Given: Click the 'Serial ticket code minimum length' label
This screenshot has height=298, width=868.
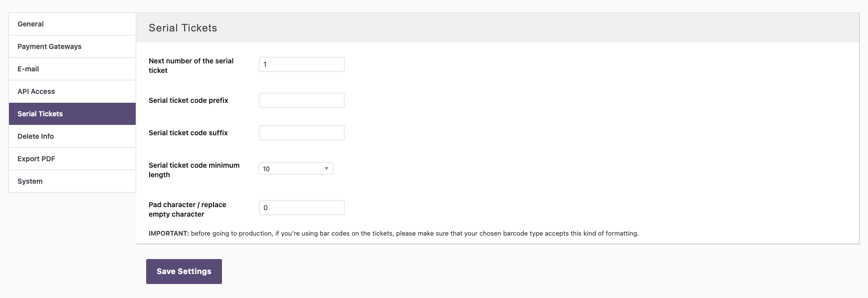Looking at the screenshot, I should (x=194, y=170).
